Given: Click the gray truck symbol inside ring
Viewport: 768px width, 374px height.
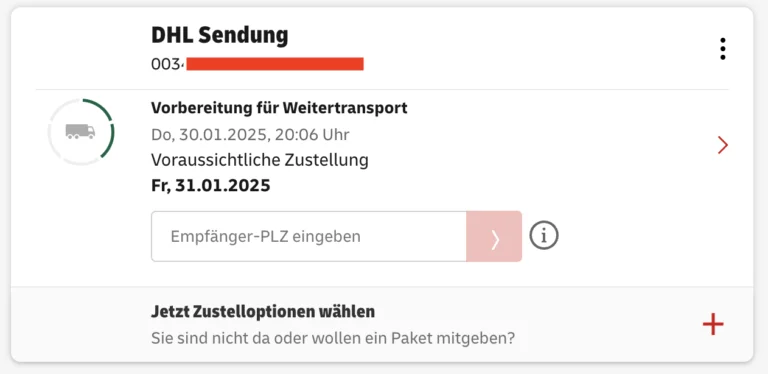Looking at the screenshot, I should pyautogui.click(x=80, y=131).
